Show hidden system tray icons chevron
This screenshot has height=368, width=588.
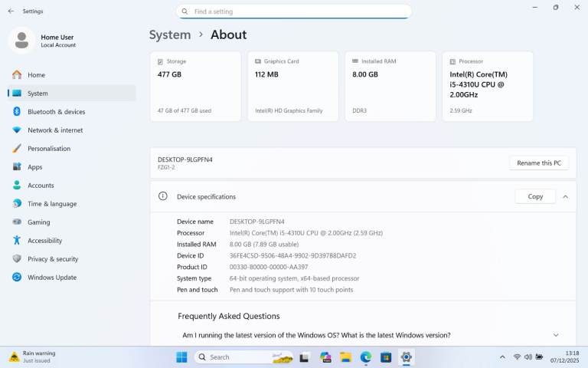pos(502,357)
